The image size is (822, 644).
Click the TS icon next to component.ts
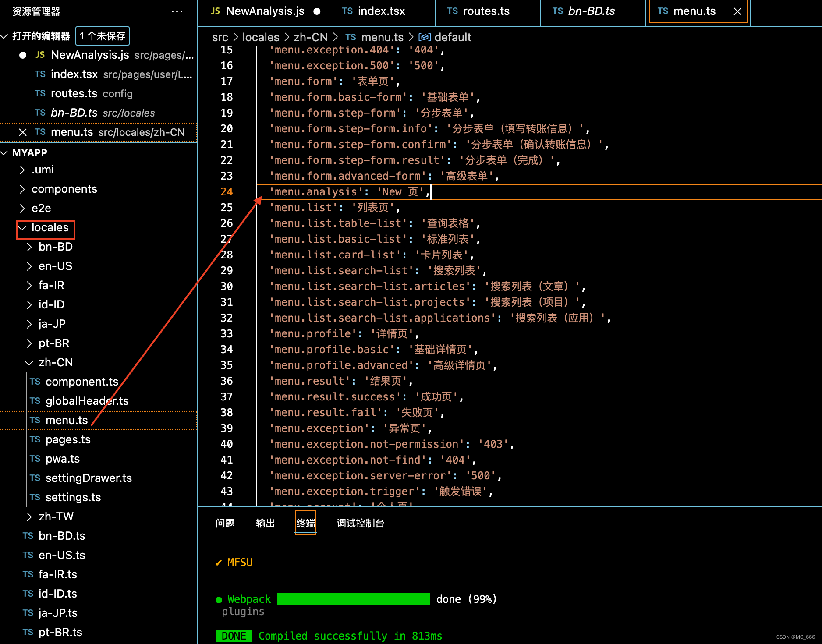[x=35, y=382]
